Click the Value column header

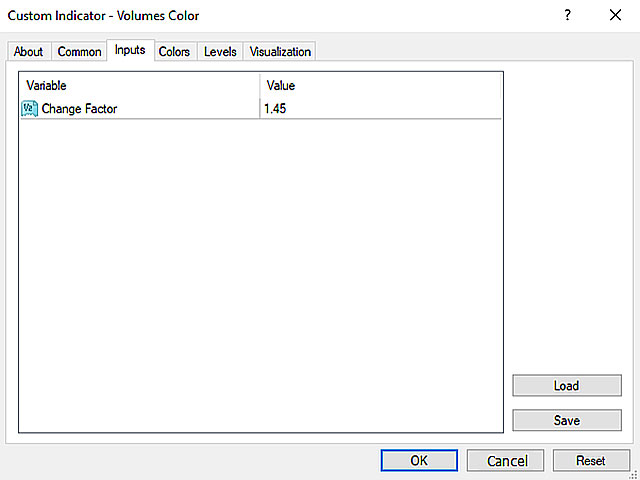(380, 86)
